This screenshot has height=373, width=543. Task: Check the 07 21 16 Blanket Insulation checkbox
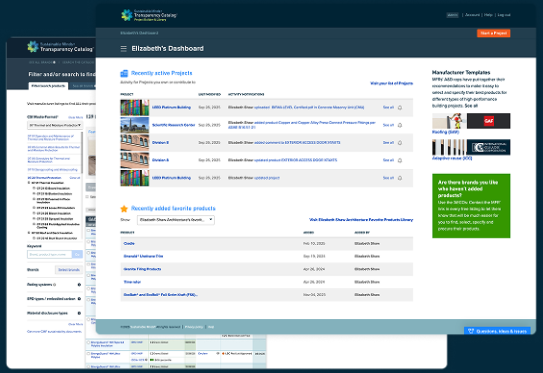pyautogui.click(x=34, y=194)
